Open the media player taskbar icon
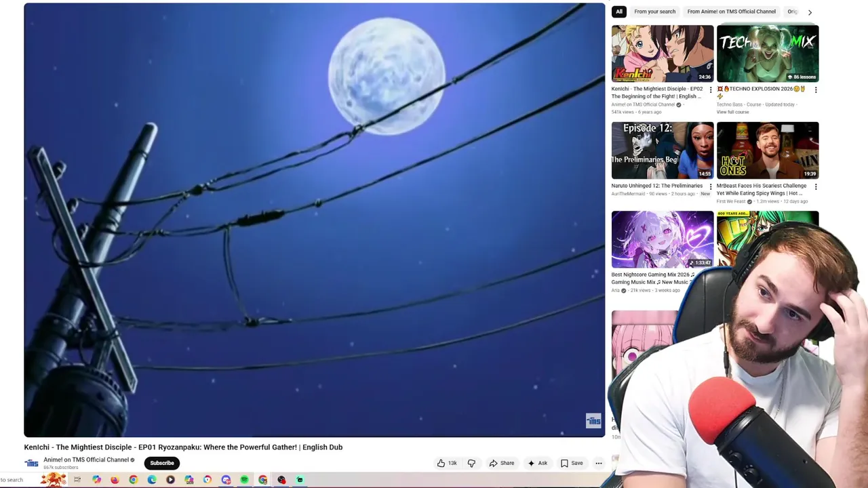868x488 pixels. [170, 480]
